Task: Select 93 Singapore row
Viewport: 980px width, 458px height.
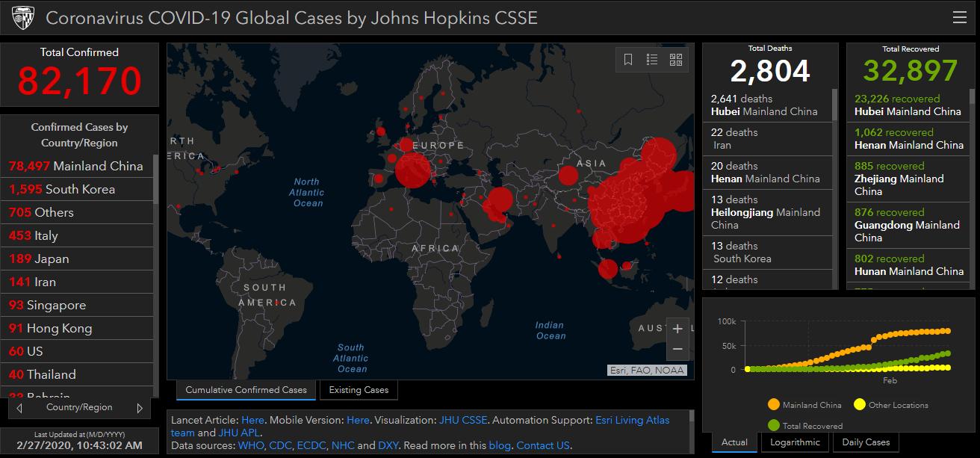Action: pos(77,305)
